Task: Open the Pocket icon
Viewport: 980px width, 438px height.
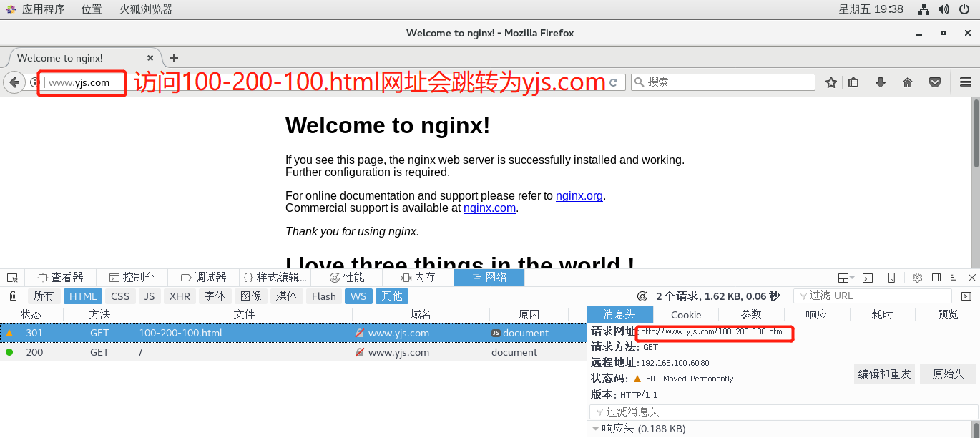Action: click(935, 82)
